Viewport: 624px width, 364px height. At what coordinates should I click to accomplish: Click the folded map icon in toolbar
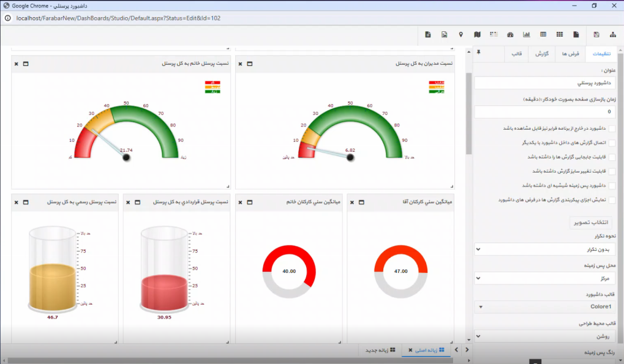point(477,34)
